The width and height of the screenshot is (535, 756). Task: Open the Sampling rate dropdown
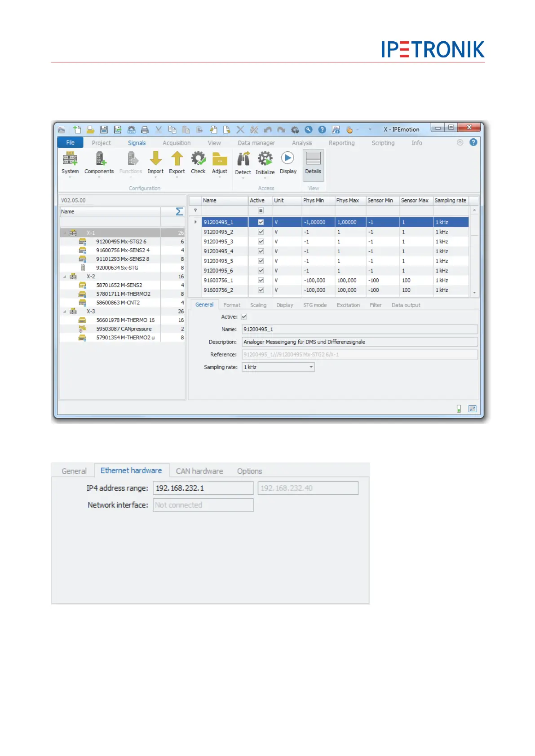311,367
